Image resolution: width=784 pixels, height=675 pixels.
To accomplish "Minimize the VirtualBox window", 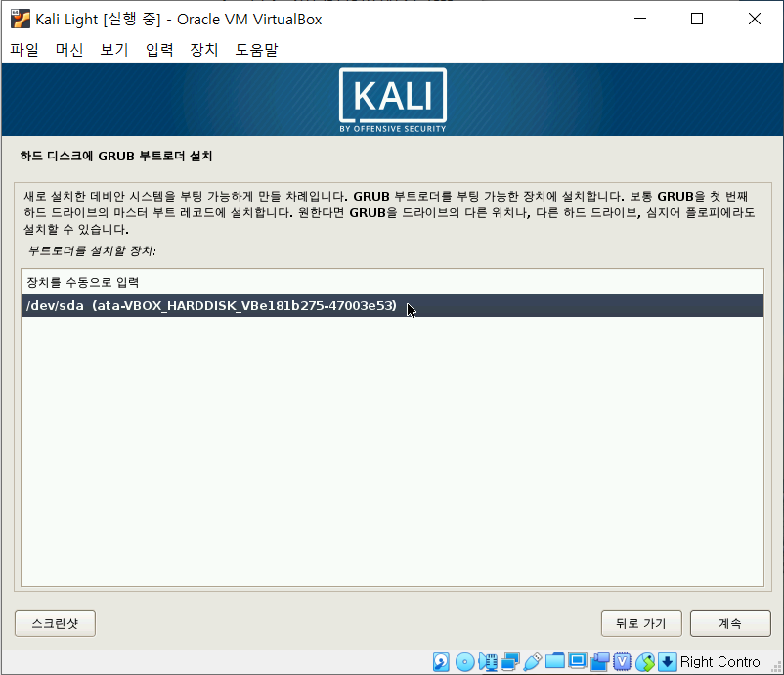I will click(x=640, y=19).
